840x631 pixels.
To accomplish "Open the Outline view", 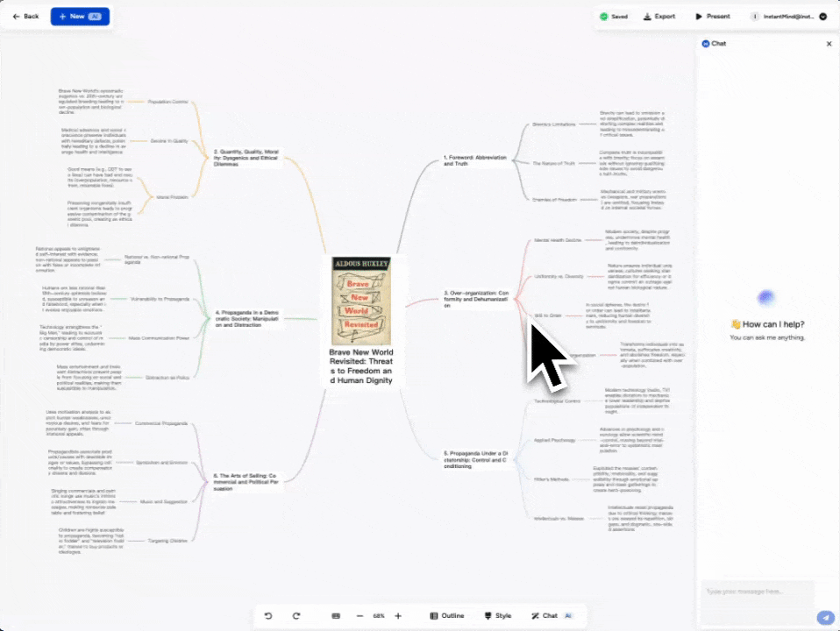I will 447,616.
